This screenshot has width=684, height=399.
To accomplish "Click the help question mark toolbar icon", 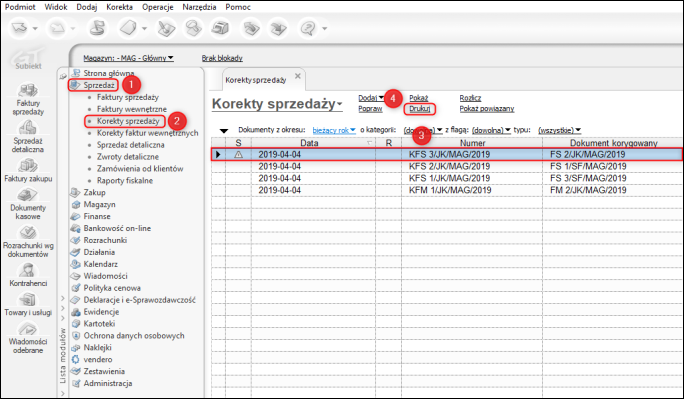I will tap(308, 29).
